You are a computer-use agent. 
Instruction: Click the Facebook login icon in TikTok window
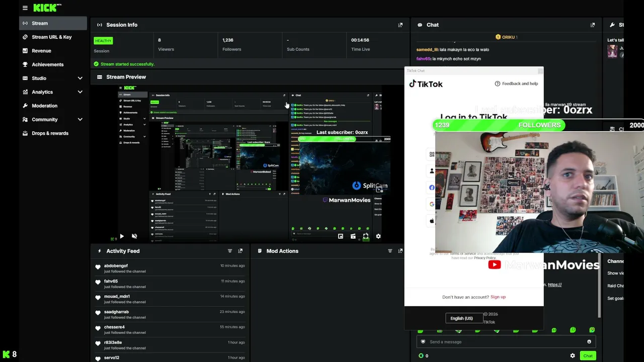coord(432,188)
